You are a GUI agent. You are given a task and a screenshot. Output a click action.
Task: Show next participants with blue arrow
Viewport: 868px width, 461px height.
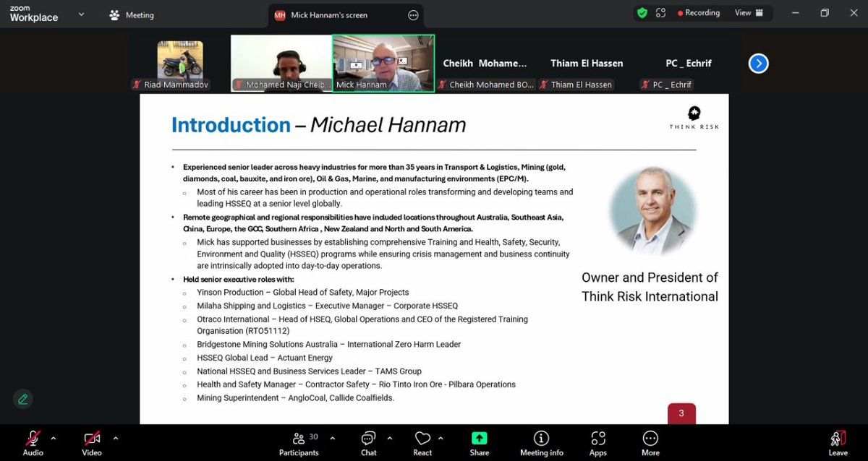(758, 64)
